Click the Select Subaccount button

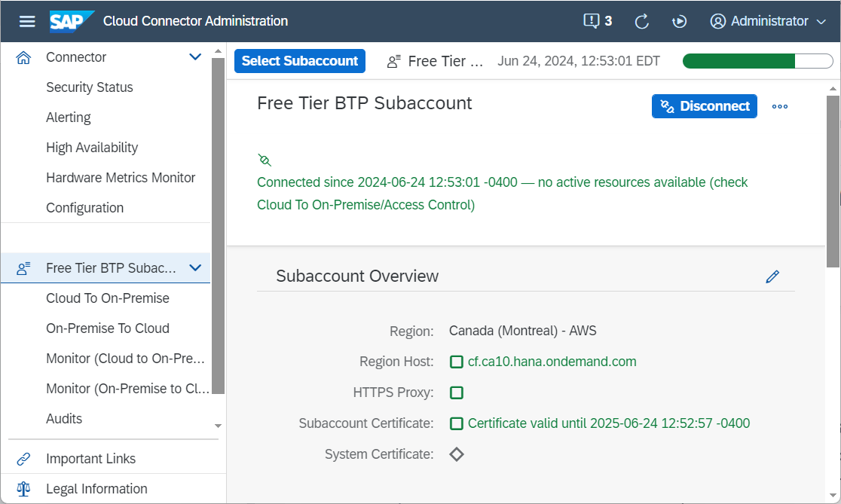pos(300,61)
